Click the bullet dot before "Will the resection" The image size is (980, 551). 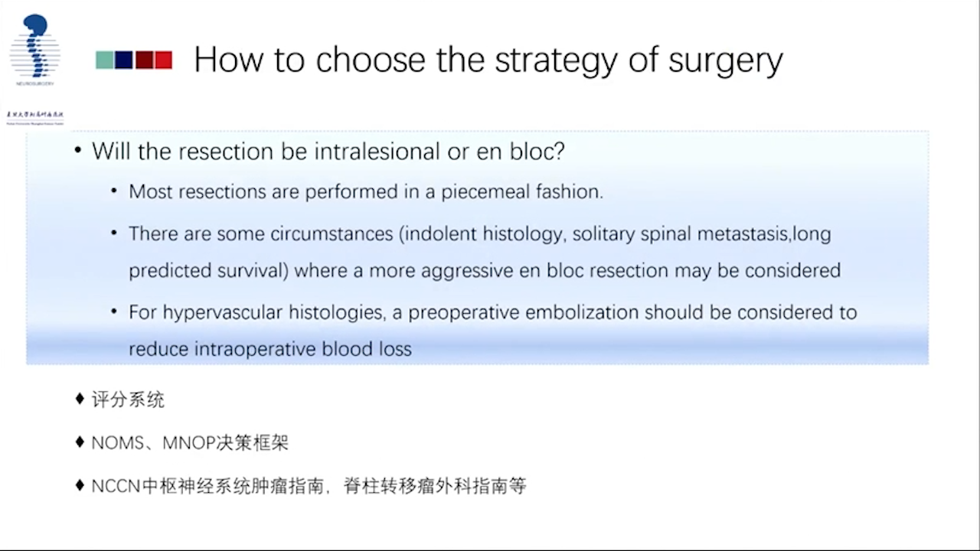pos(77,150)
